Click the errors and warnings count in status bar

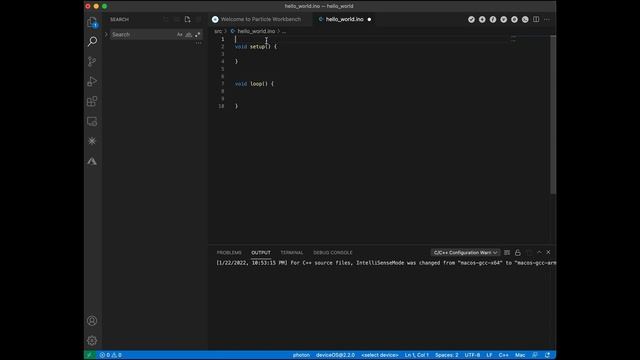coord(111,355)
